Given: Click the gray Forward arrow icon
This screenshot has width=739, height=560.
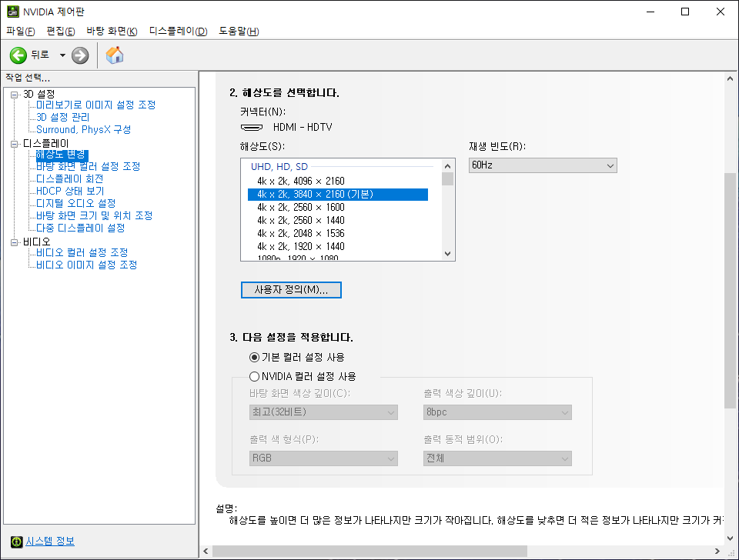Looking at the screenshot, I should [80, 55].
